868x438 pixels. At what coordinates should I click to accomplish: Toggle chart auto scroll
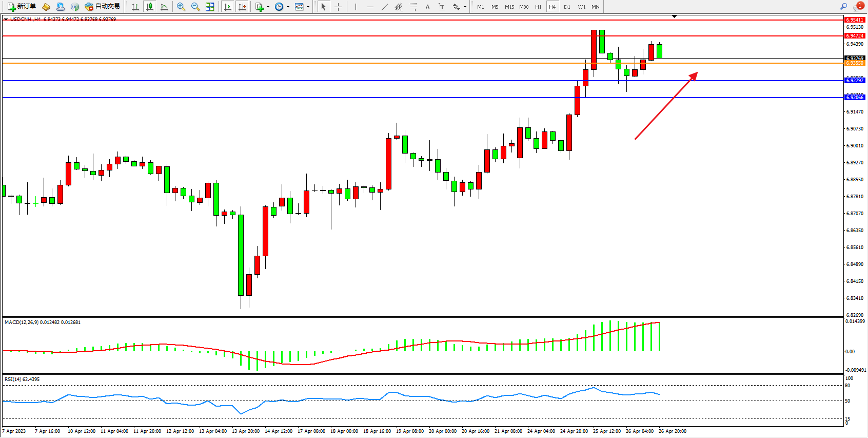pyautogui.click(x=228, y=7)
